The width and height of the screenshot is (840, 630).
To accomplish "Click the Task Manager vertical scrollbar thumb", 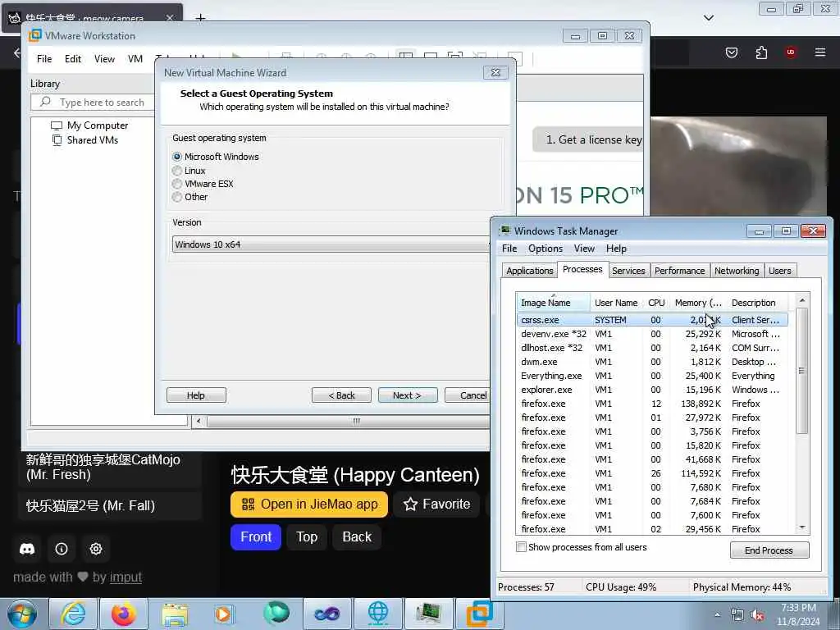I will click(x=802, y=371).
